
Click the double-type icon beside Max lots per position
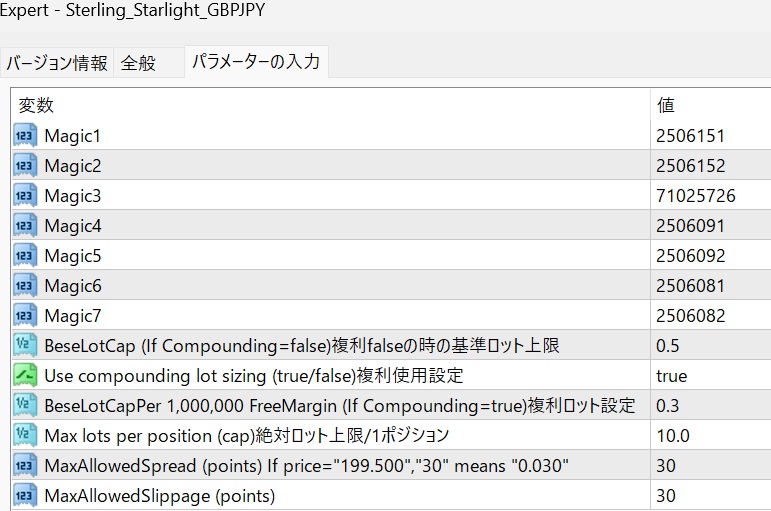click(25, 436)
